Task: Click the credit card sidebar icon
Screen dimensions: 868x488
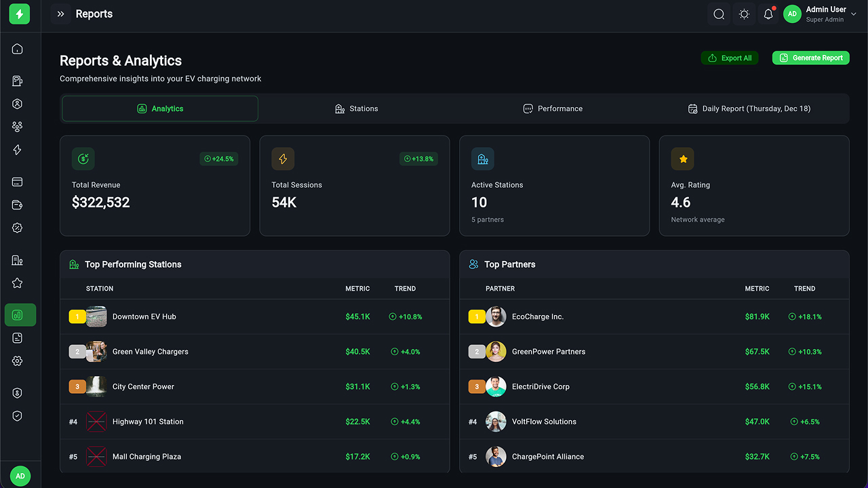Action: 18,182
